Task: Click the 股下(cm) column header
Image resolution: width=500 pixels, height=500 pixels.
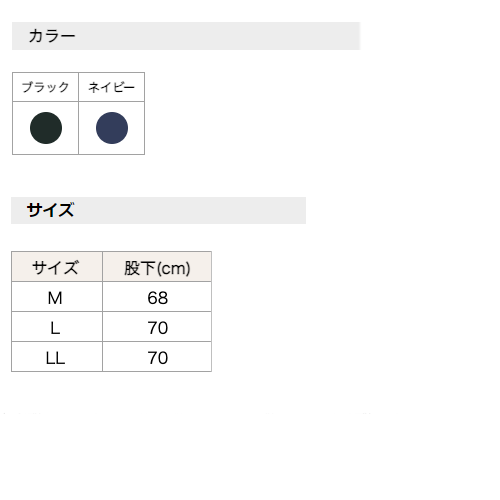Action: coord(157,267)
